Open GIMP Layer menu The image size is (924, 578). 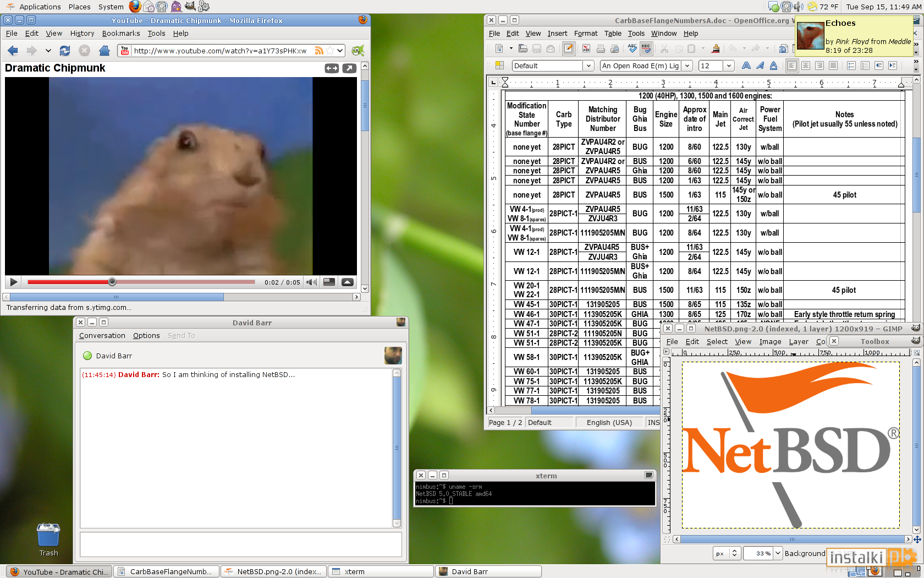[x=799, y=342]
